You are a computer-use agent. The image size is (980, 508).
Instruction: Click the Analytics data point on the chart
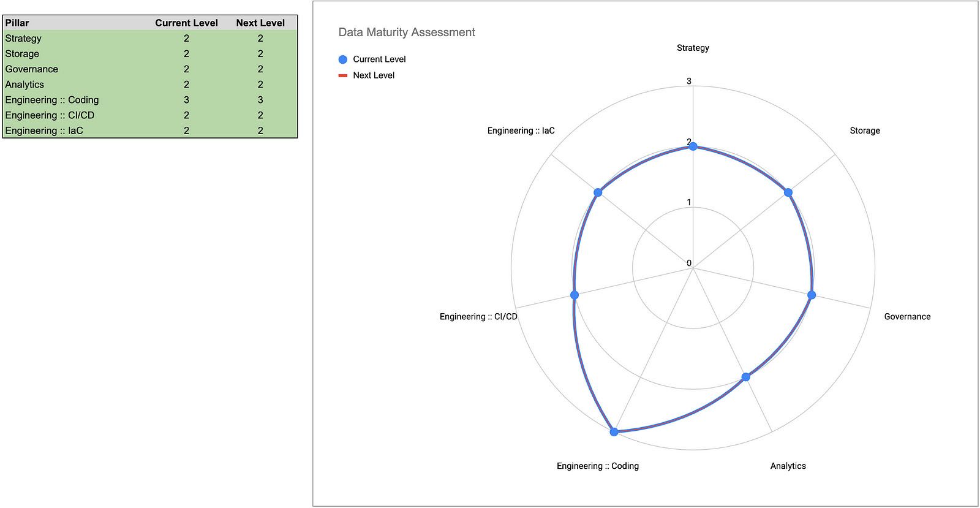pyautogui.click(x=745, y=377)
